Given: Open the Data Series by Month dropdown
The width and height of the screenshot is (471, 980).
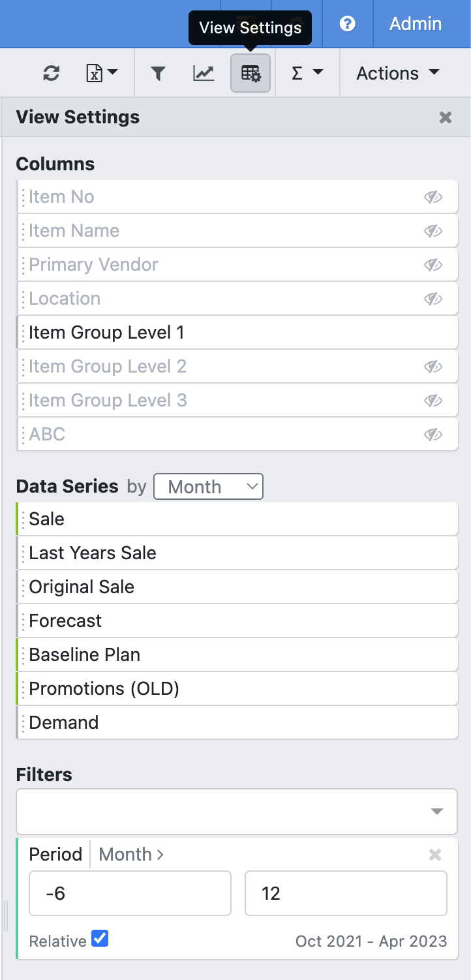Looking at the screenshot, I should 208,487.
